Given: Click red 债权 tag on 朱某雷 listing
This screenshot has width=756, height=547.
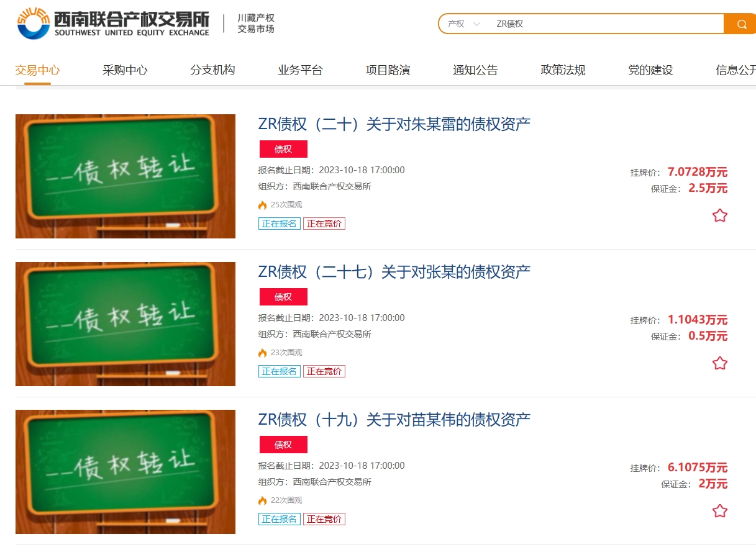Looking at the screenshot, I should [x=283, y=149].
